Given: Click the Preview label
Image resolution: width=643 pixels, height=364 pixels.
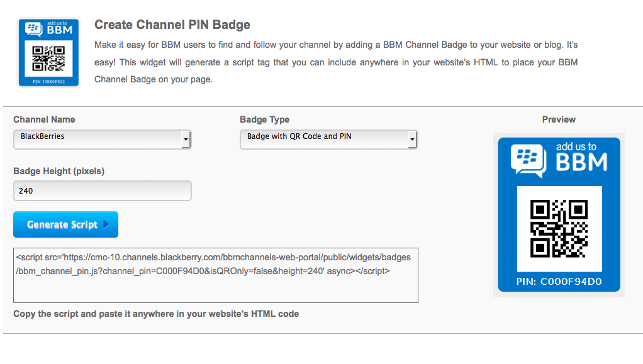Looking at the screenshot, I should point(559,119).
